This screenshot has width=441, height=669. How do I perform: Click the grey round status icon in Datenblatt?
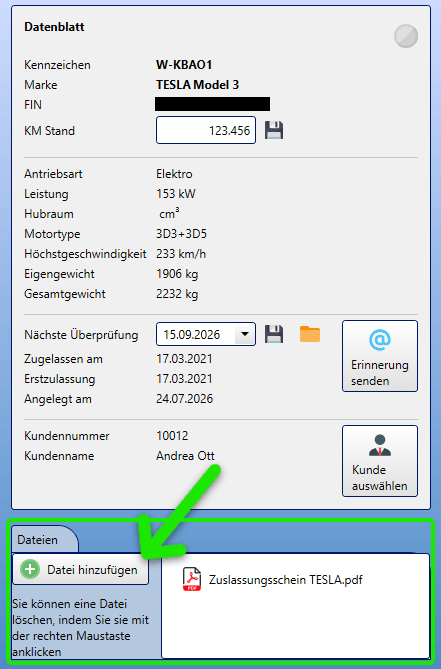click(406, 36)
